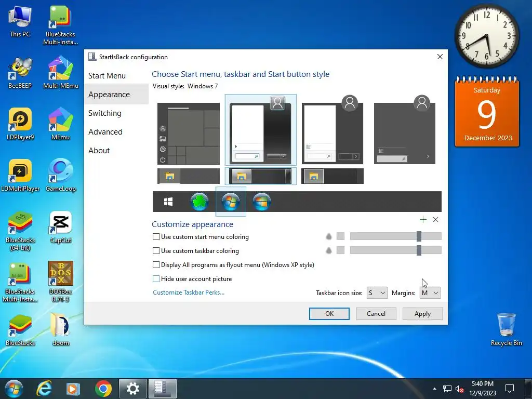
Task: Select CapCut desktop shortcut
Action: (x=61, y=228)
